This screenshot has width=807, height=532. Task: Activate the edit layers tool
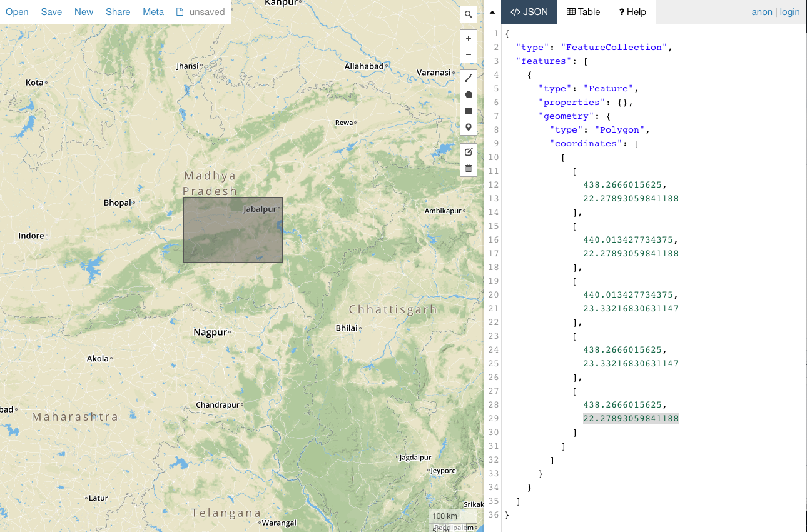click(469, 152)
